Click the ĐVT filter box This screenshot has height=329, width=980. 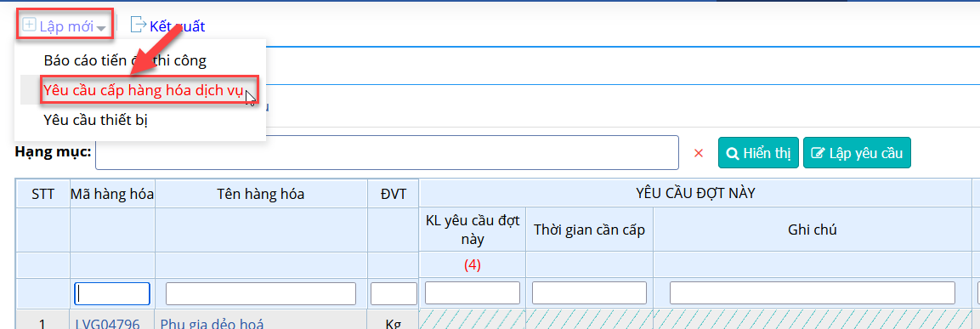tap(394, 293)
